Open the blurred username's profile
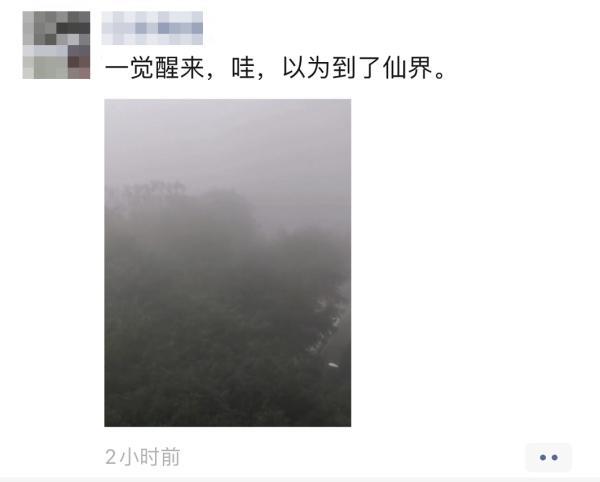 [x=152, y=28]
